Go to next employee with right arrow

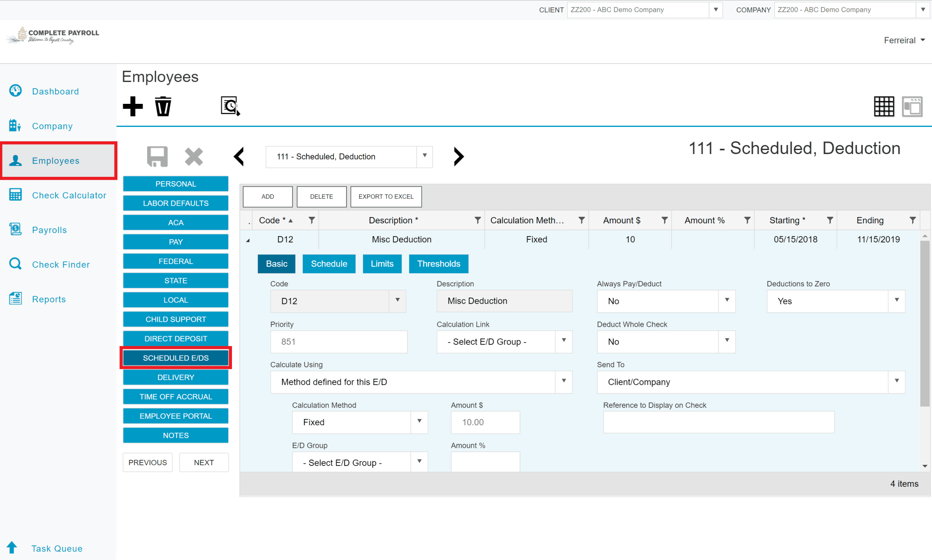459,157
